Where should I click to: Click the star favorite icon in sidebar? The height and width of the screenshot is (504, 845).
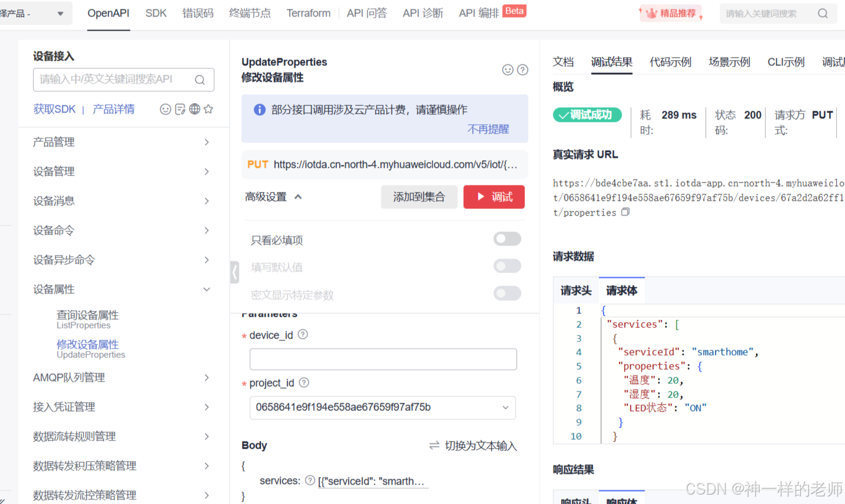click(x=208, y=109)
